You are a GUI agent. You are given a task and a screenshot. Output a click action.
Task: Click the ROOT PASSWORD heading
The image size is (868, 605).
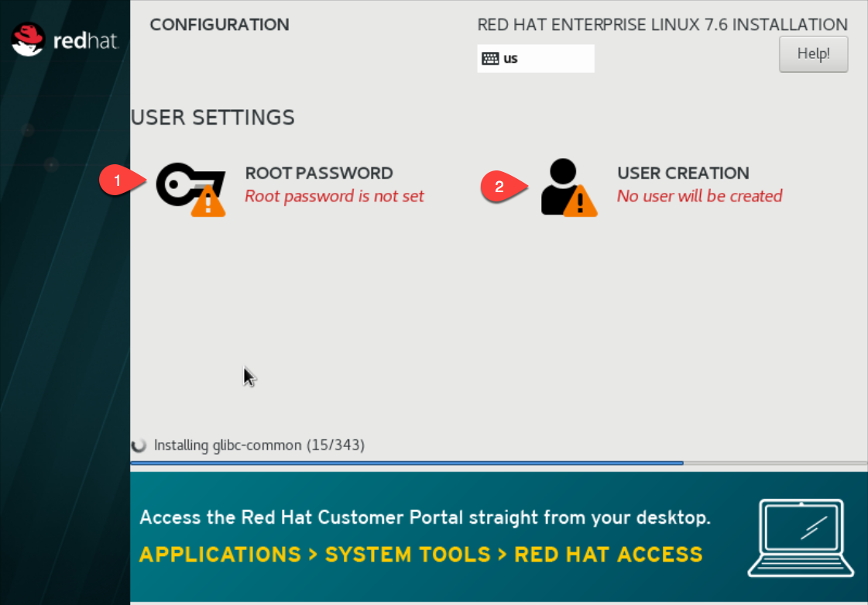point(319,173)
